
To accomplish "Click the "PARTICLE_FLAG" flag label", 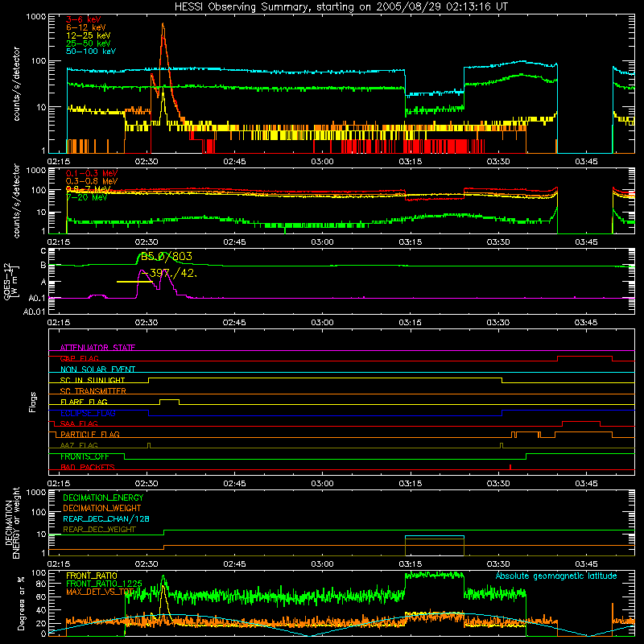I will 90,434.
